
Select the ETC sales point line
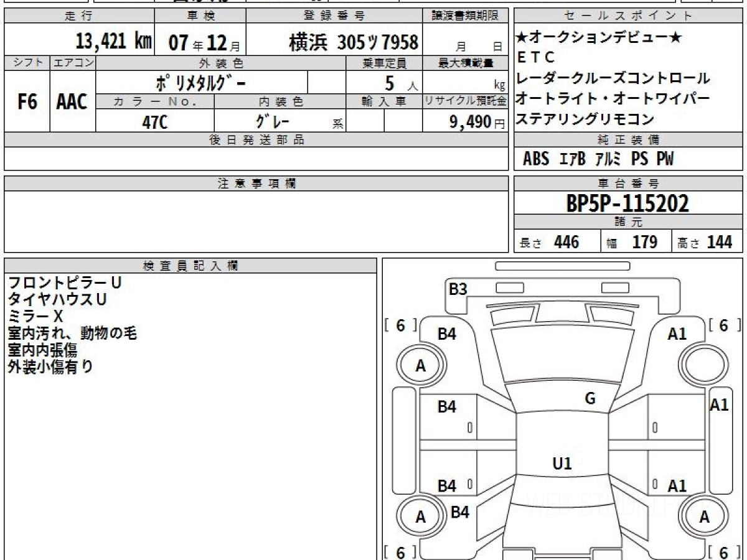point(536,58)
